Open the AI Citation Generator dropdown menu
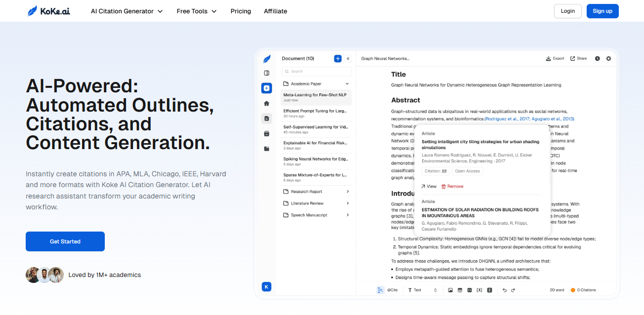The height and width of the screenshot is (315, 644). tap(127, 11)
